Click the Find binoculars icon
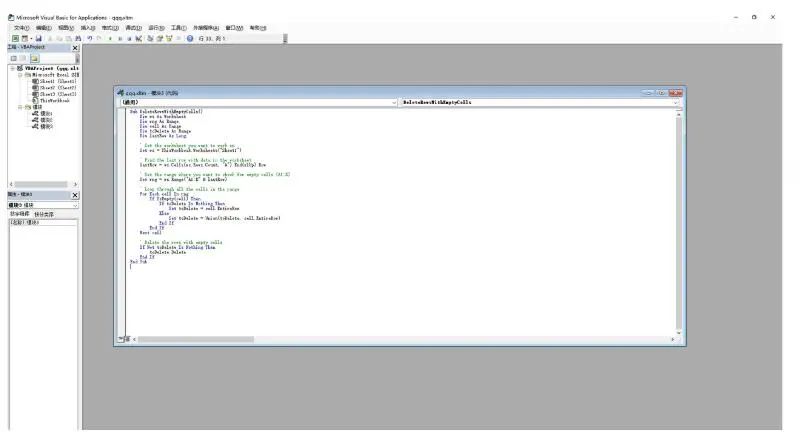The image size is (809, 446). (x=78, y=38)
